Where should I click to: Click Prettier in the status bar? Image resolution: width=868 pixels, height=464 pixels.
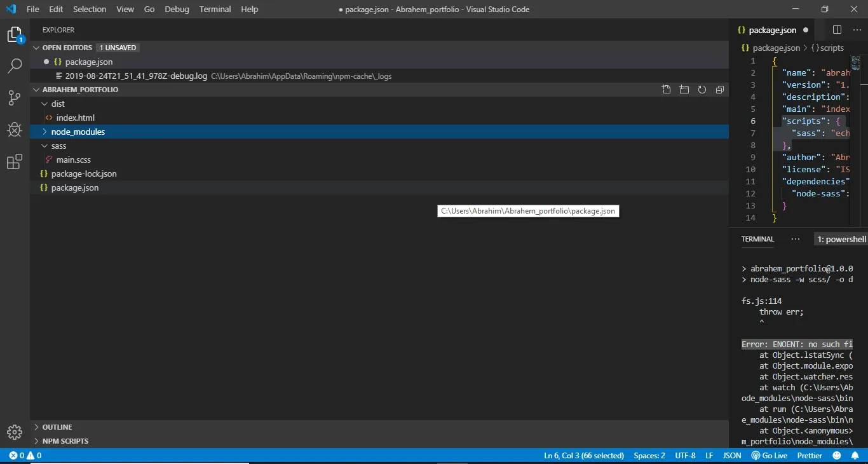click(x=810, y=456)
